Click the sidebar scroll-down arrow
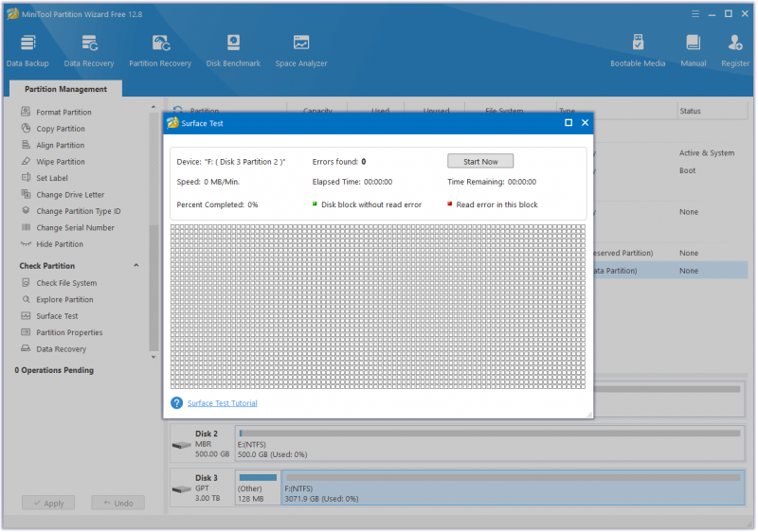758x532 pixels. click(153, 357)
